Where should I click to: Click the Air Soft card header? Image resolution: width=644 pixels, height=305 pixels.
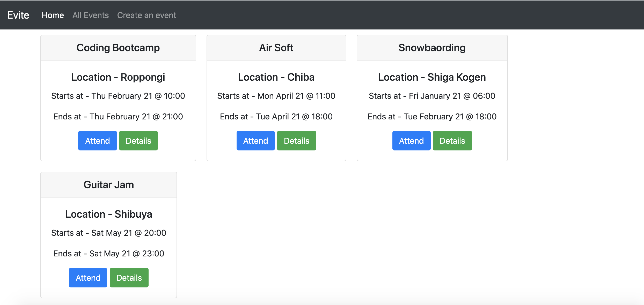[x=276, y=48]
